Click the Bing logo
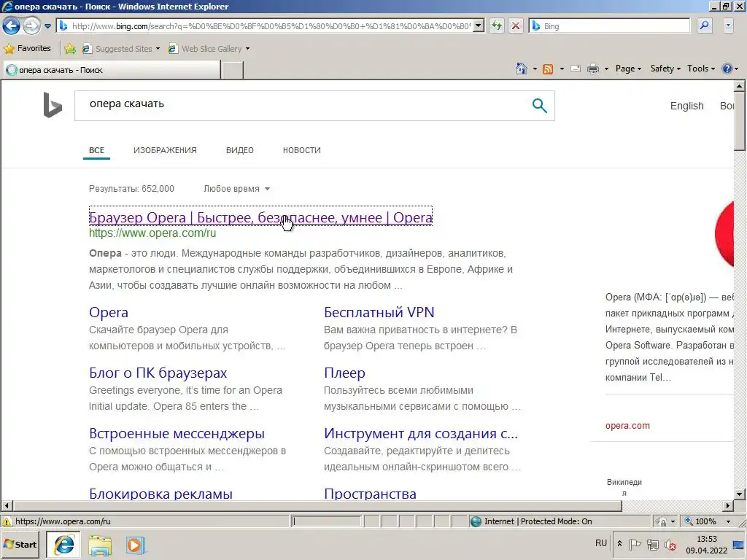747x560 pixels. click(x=53, y=105)
